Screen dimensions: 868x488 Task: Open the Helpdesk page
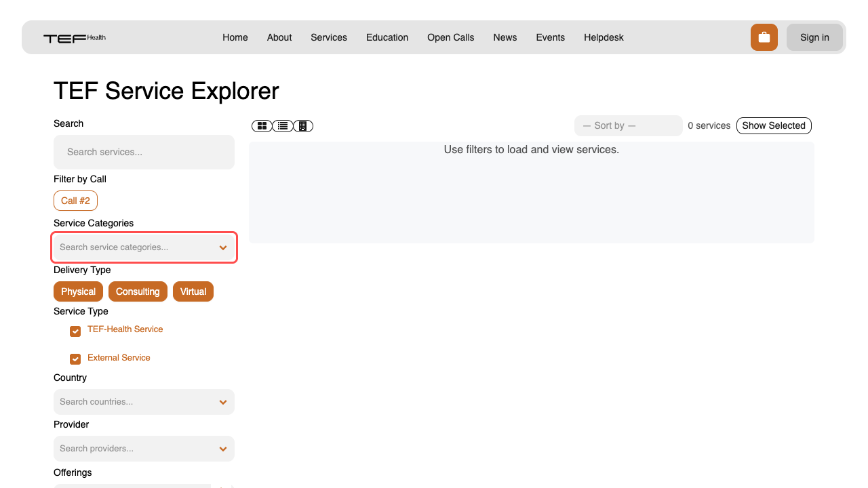[x=604, y=37]
